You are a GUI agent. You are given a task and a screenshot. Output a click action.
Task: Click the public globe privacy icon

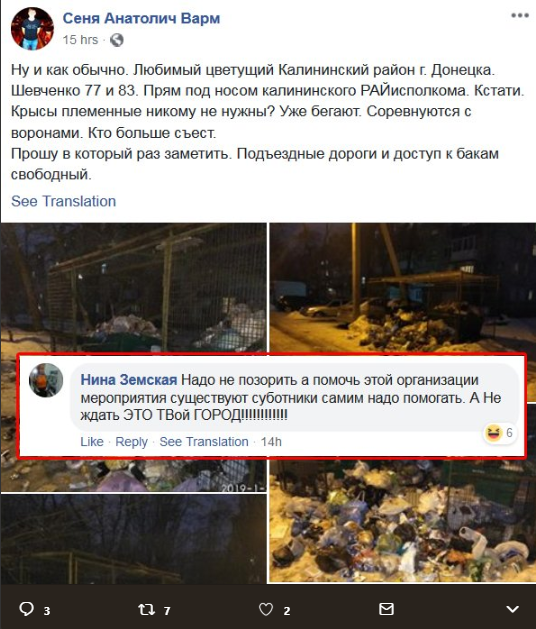(117, 40)
